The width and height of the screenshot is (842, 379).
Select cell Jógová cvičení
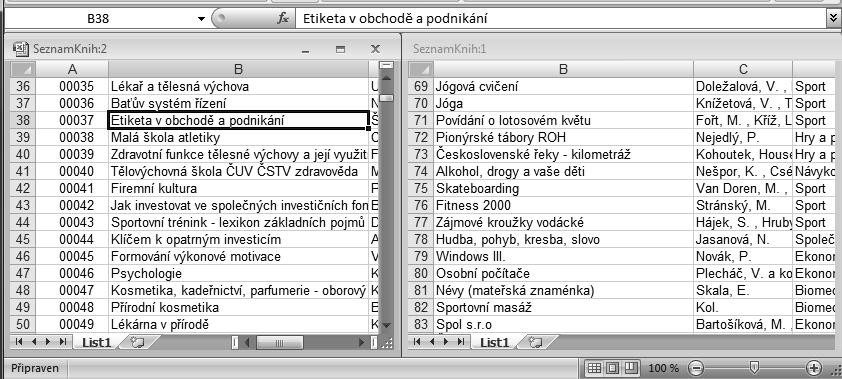563,86
